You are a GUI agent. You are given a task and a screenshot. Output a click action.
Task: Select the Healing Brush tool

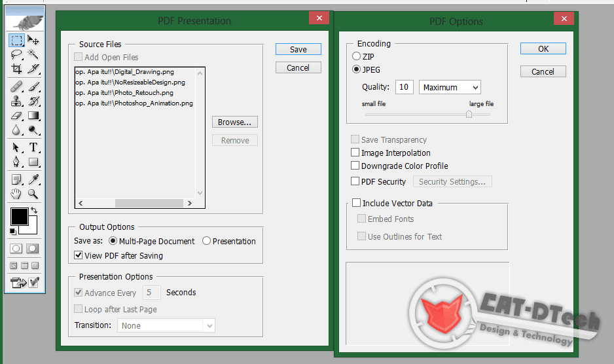(x=16, y=86)
